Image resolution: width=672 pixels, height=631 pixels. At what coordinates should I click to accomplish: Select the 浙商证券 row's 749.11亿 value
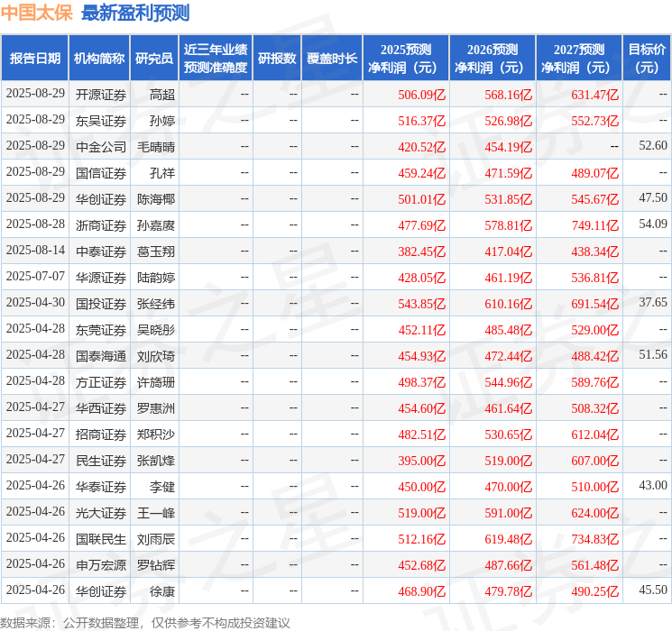point(594,225)
